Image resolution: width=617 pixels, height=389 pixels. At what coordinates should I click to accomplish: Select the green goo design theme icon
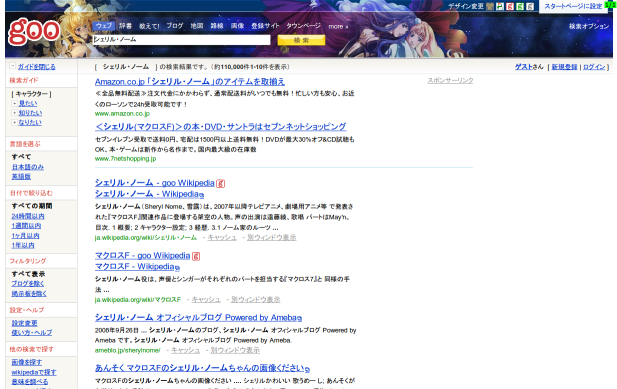click(x=520, y=6)
